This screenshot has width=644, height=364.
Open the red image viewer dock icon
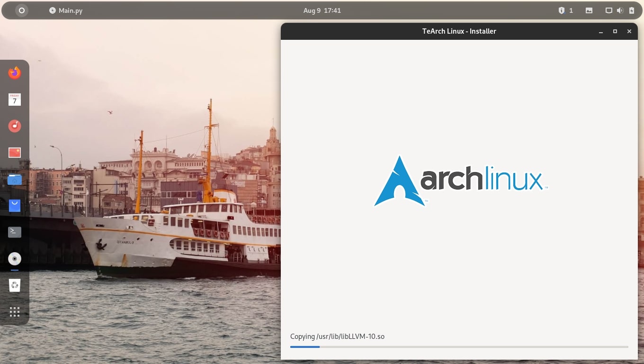point(15,153)
